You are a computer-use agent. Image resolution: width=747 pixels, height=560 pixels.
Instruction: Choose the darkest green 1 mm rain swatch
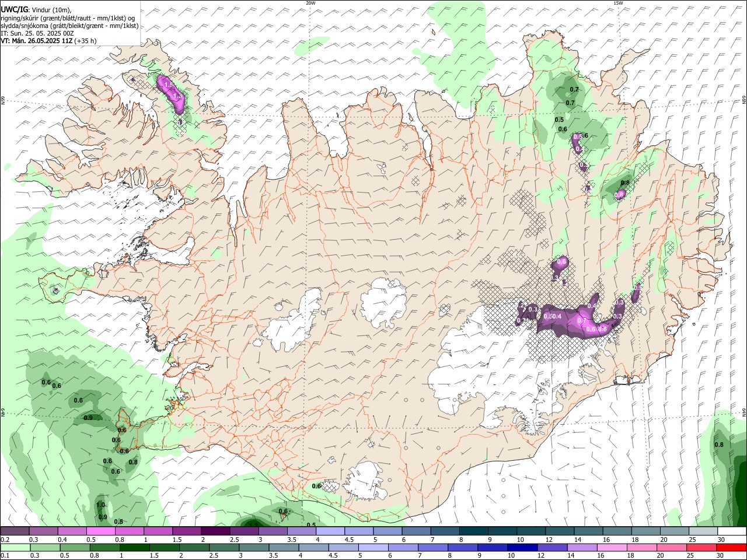pos(134,547)
